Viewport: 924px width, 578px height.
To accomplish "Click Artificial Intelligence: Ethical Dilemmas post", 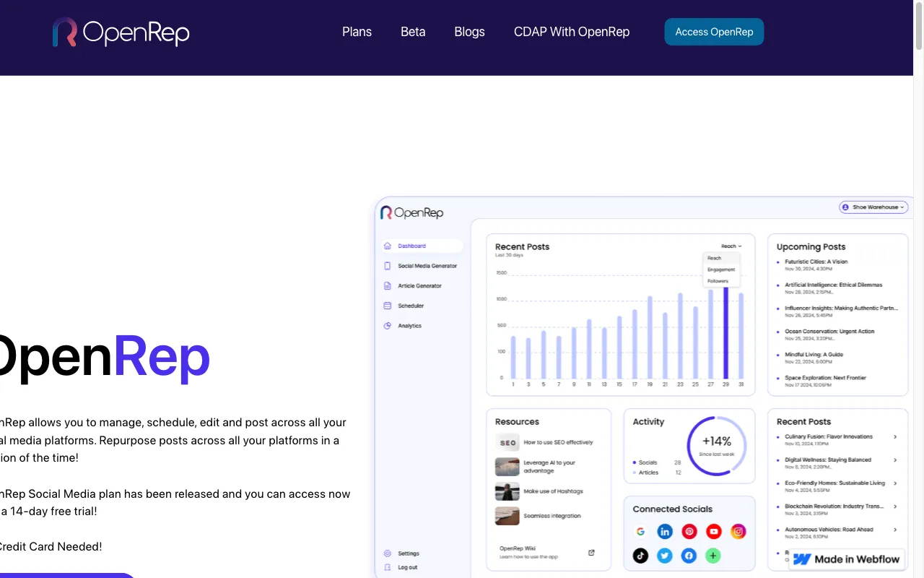I will 834,285.
